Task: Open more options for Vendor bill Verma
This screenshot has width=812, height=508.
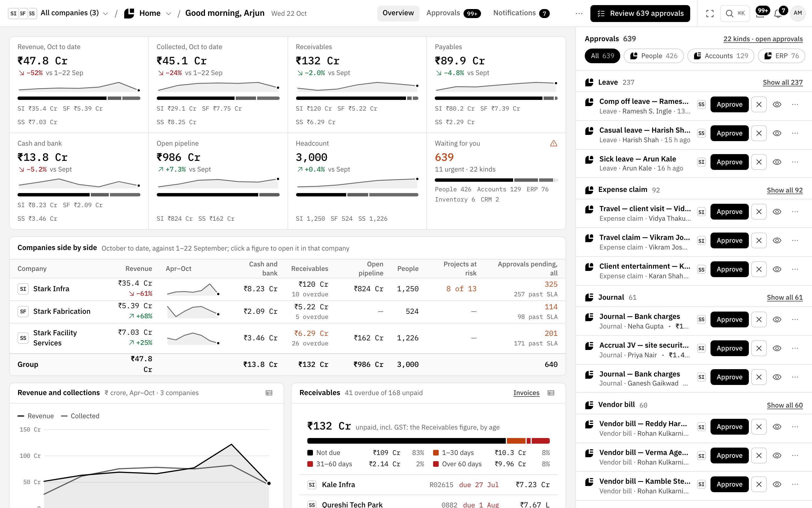Action: coord(795,456)
